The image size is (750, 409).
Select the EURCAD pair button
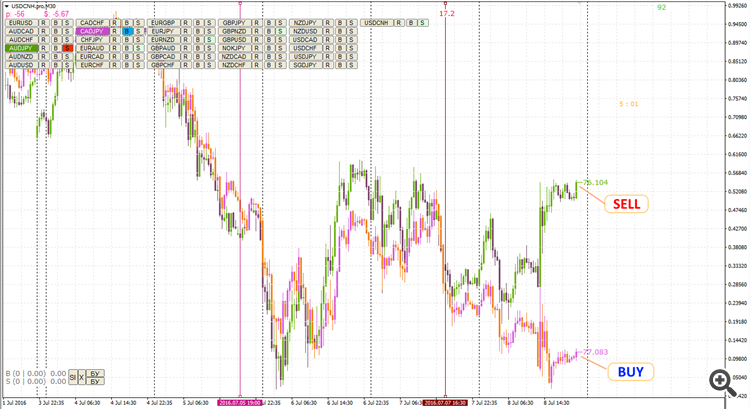(92, 56)
